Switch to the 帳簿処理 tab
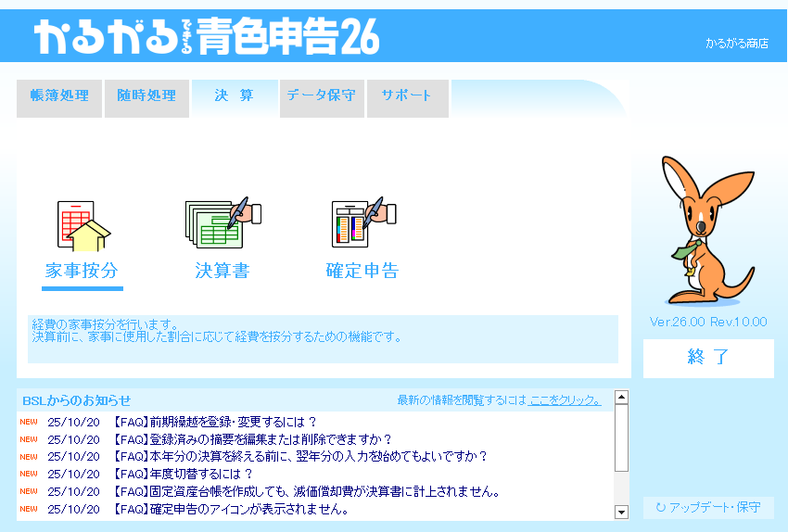Viewport: 788px width, 532px height. point(59,95)
